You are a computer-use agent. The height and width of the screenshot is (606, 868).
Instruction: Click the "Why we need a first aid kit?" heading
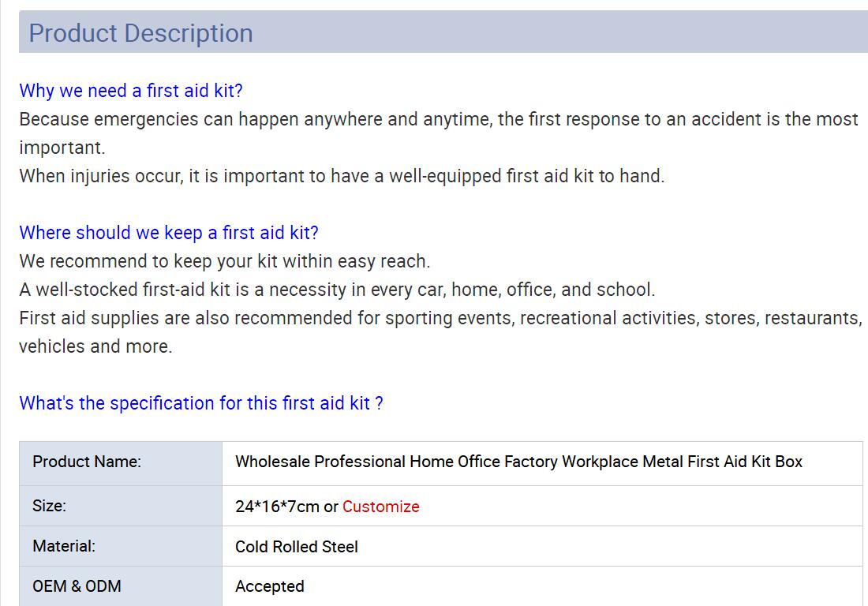click(x=131, y=91)
